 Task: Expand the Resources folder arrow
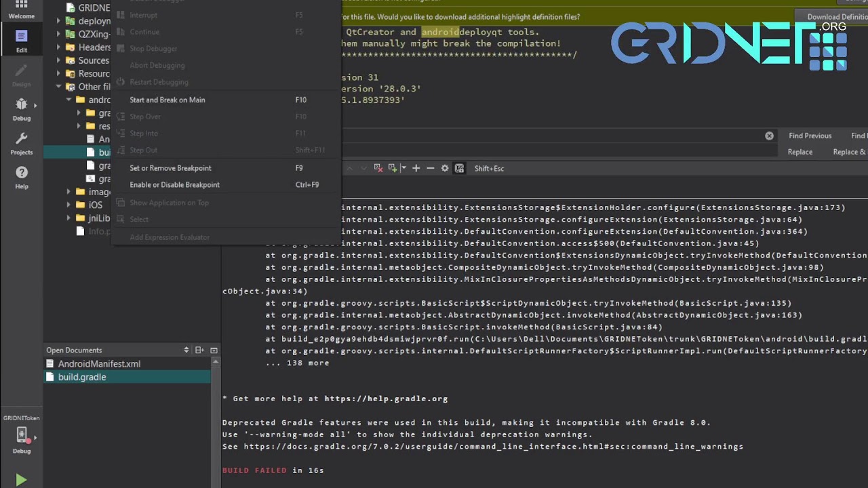59,73
